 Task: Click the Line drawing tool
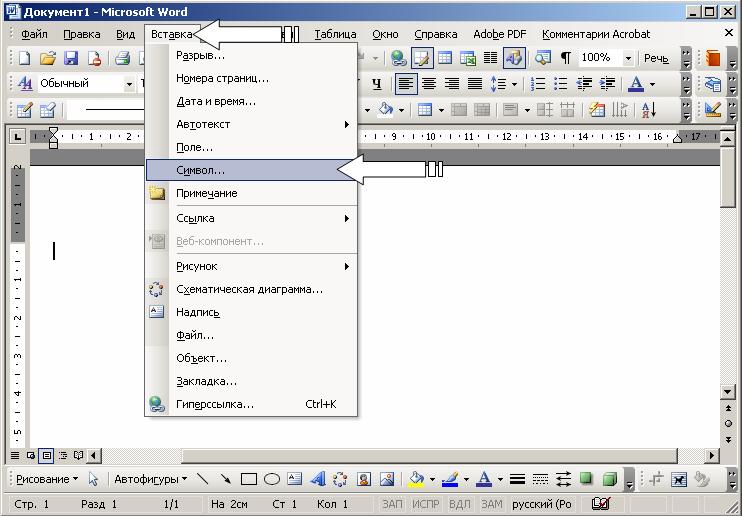coord(203,479)
